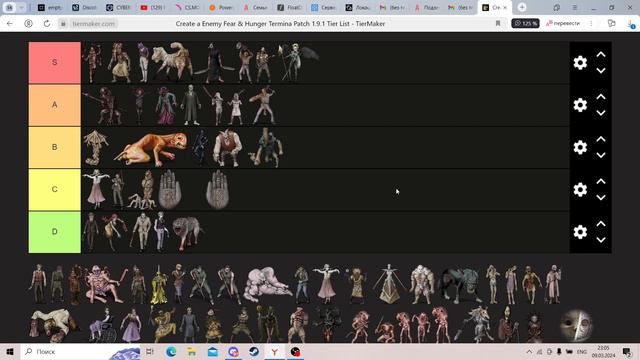The height and width of the screenshot is (360, 640).
Task: Click the tiermaker.com address field
Action: (93, 24)
